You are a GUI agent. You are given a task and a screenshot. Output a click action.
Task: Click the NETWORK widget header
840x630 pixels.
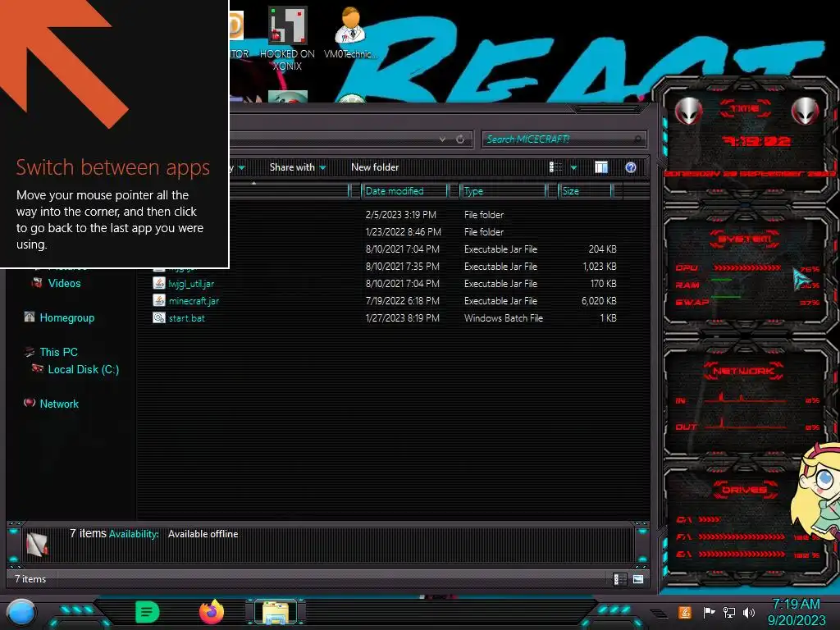click(743, 371)
